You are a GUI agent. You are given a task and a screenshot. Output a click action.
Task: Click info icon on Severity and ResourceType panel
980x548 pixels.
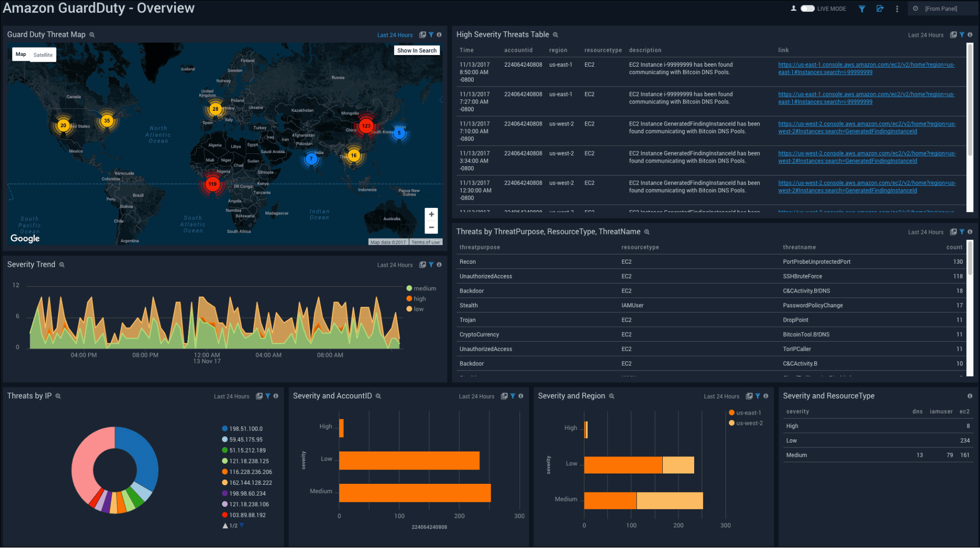[x=970, y=396]
